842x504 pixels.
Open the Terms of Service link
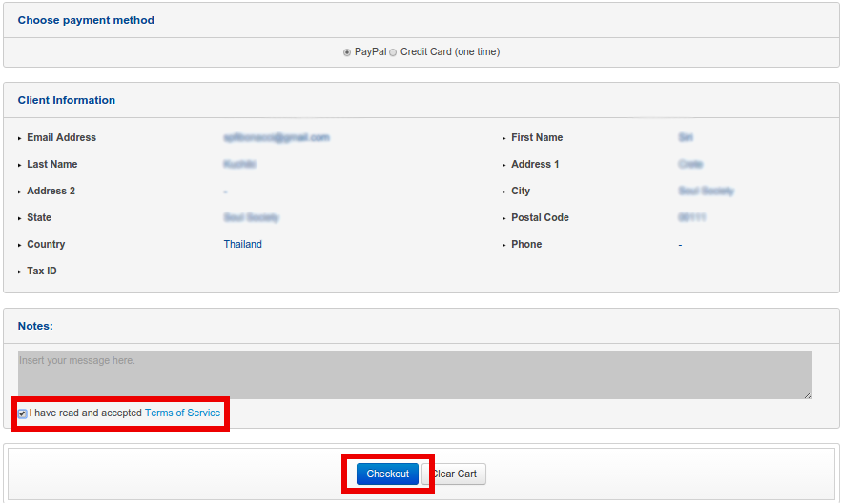coord(182,413)
